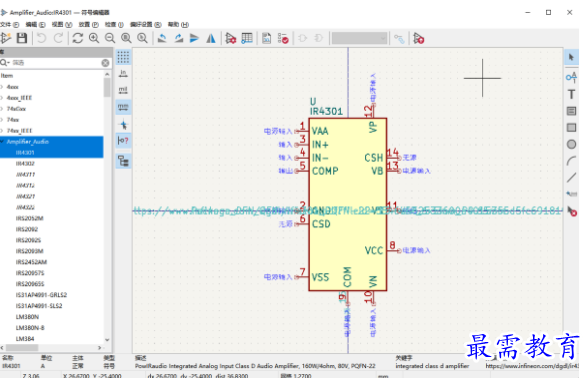Open the 文件 (F) menu
This screenshot has height=378, width=588.
[9, 24]
